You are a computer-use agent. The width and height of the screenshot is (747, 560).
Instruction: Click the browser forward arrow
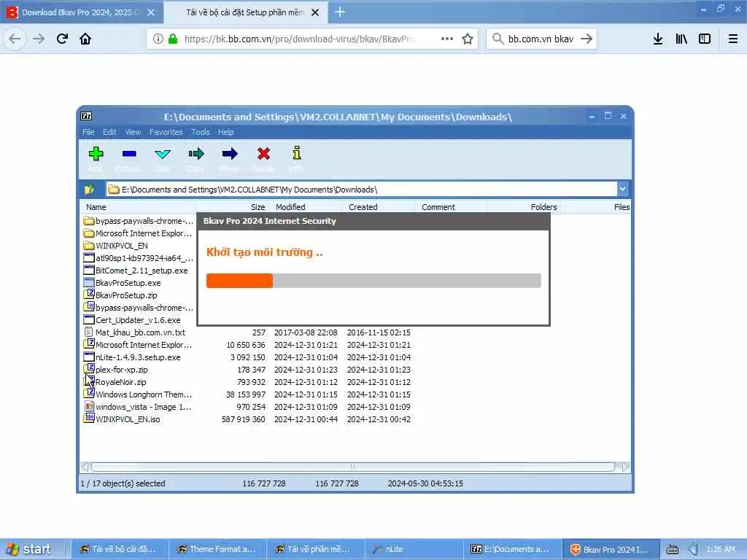pos(39,39)
